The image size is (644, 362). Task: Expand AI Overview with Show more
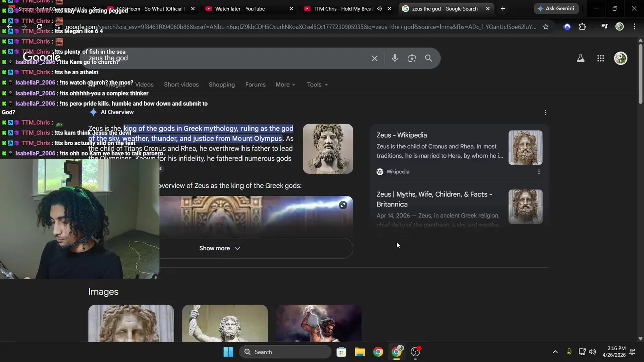tap(220, 248)
